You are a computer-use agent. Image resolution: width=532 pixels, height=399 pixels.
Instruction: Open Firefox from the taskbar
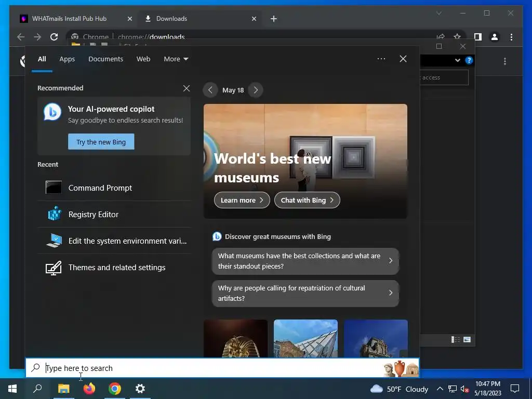(x=89, y=389)
